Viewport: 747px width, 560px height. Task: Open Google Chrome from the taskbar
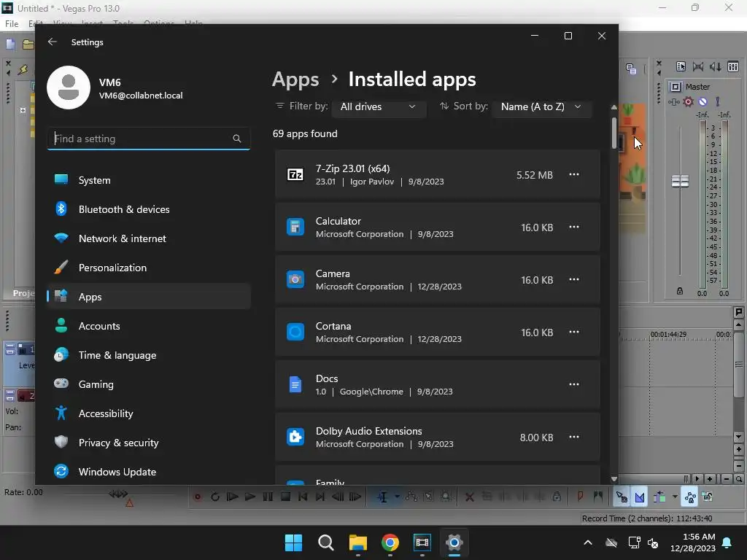click(x=390, y=542)
